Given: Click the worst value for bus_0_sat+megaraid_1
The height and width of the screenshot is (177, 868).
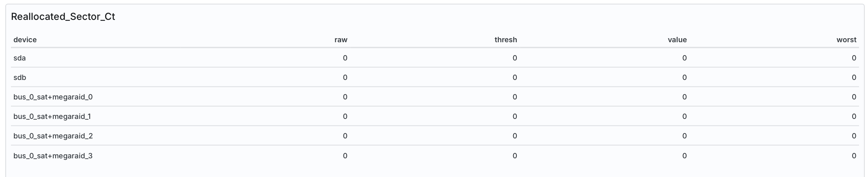Looking at the screenshot, I should tap(854, 117).
